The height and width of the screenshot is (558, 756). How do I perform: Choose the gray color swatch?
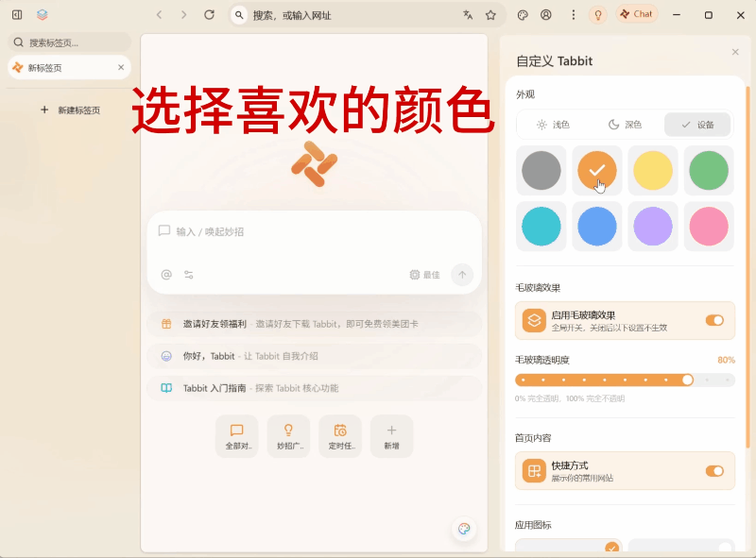(541, 171)
